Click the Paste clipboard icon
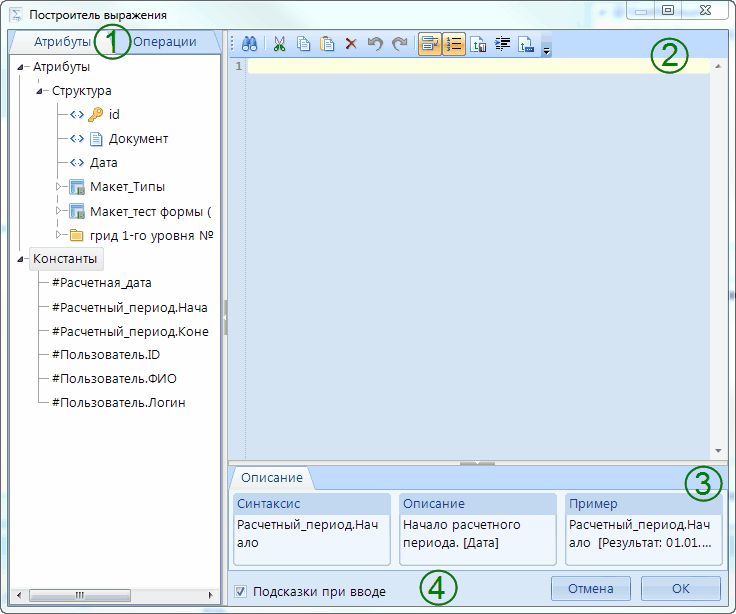Image resolution: width=736 pixels, height=614 pixels. click(327, 44)
